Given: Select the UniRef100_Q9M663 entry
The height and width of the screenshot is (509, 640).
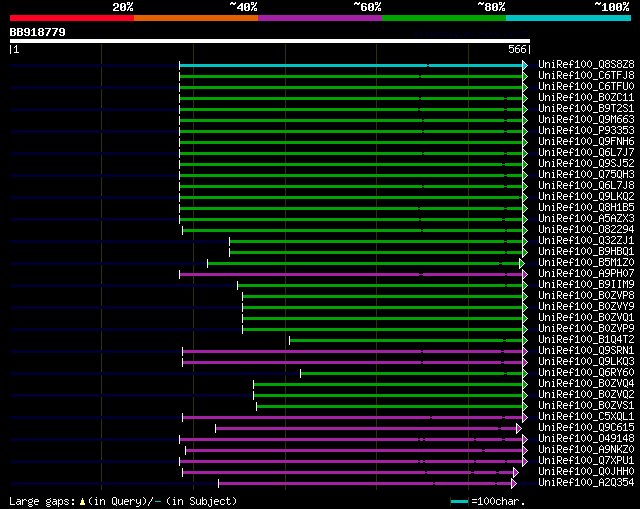Looking at the screenshot, I should pyautogui.click(x=586, y=120).
